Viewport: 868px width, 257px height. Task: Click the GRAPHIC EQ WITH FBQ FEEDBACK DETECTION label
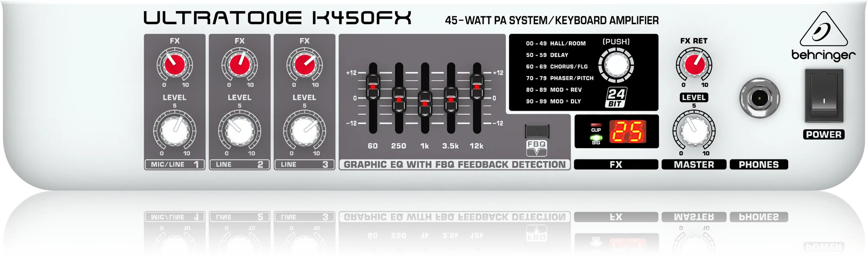454,165
